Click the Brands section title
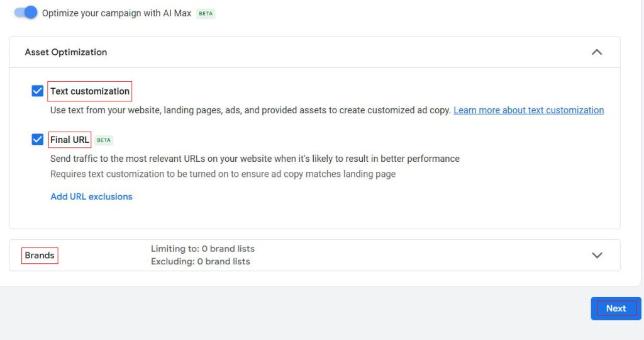644x340 pixels. [x=40, y=256]
